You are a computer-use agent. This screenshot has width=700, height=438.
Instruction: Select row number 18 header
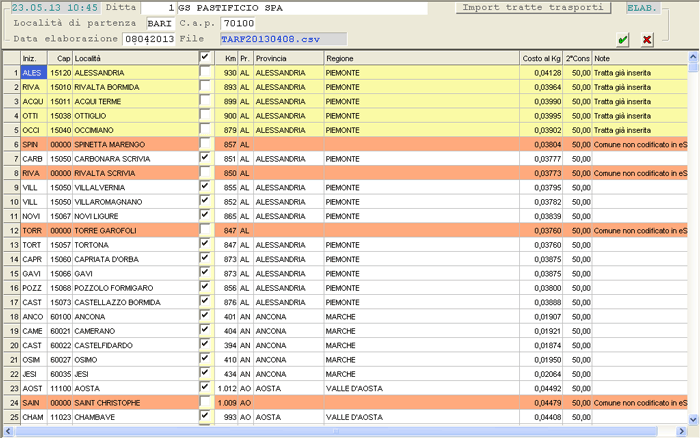(x=12, y=317)
